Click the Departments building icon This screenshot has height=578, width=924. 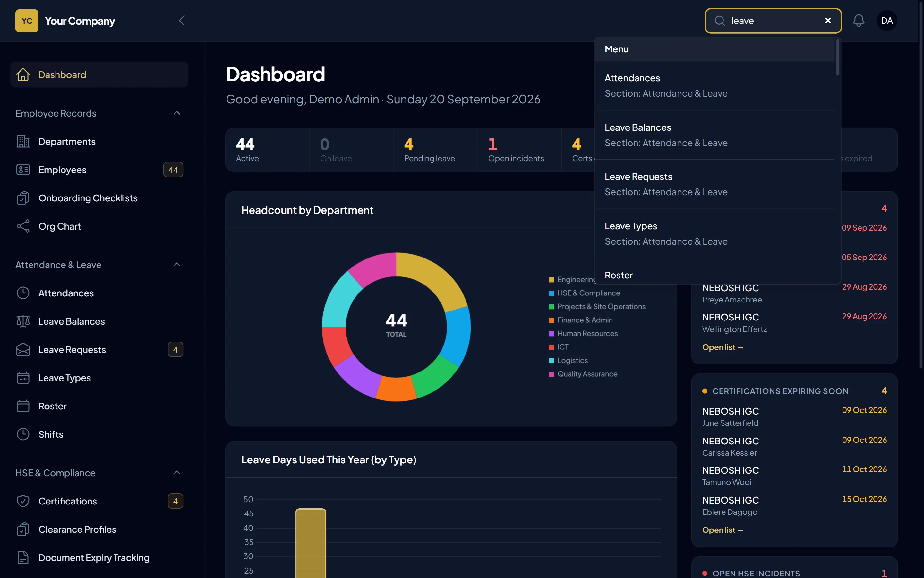pyautogui.click(x=23, y=141)
